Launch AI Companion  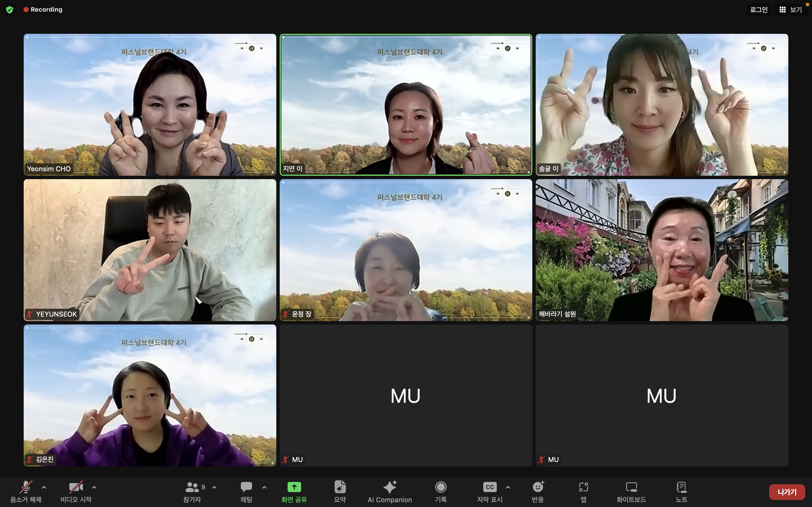coord(390,491)
